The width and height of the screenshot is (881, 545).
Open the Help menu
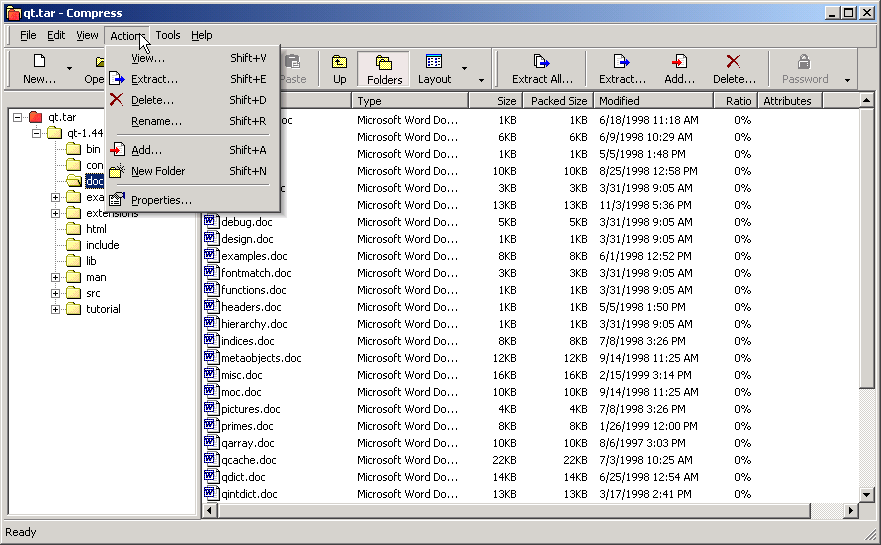pos(202,35)
